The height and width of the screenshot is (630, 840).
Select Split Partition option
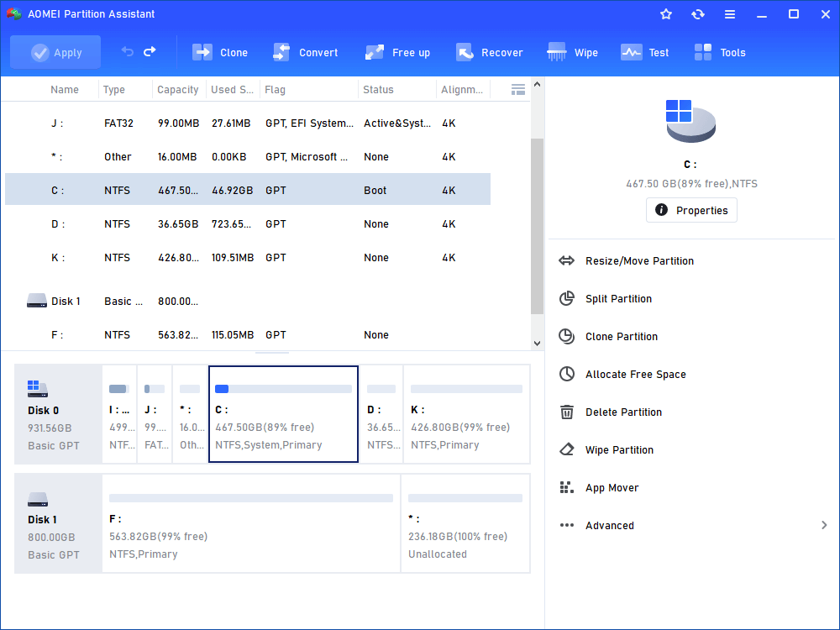(x=619, y=299)
